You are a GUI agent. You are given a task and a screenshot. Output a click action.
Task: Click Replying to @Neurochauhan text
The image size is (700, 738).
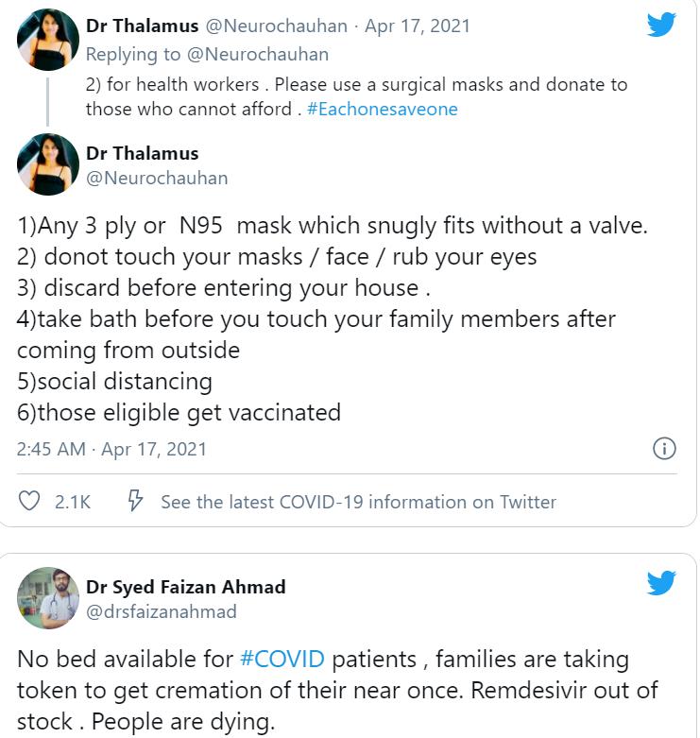(207, 54)
